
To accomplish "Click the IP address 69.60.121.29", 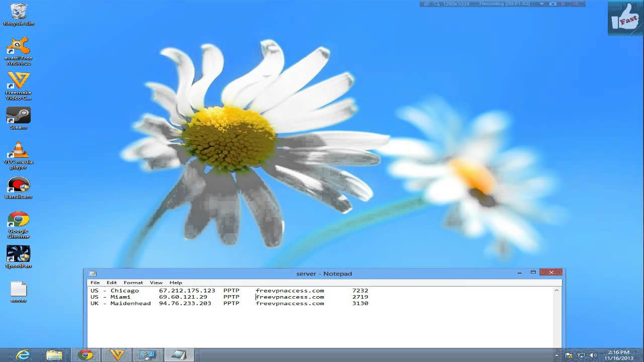I will 183,297.
